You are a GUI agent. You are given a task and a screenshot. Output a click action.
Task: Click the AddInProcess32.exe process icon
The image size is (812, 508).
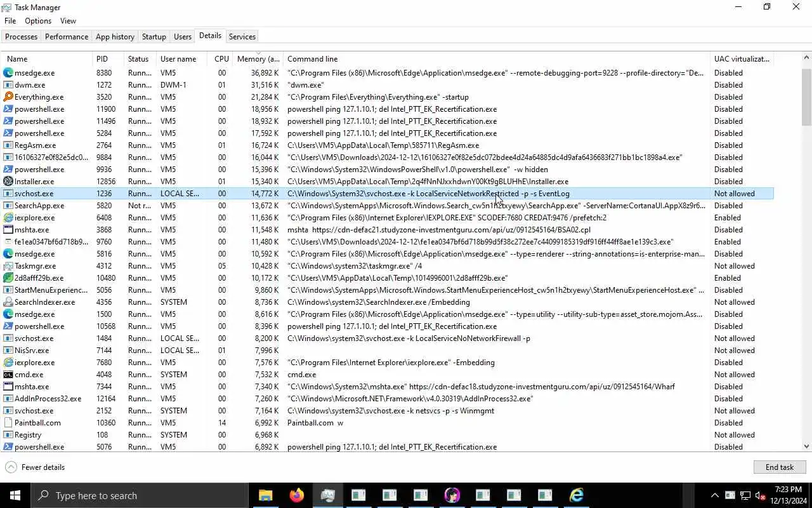tap(8, 399)
